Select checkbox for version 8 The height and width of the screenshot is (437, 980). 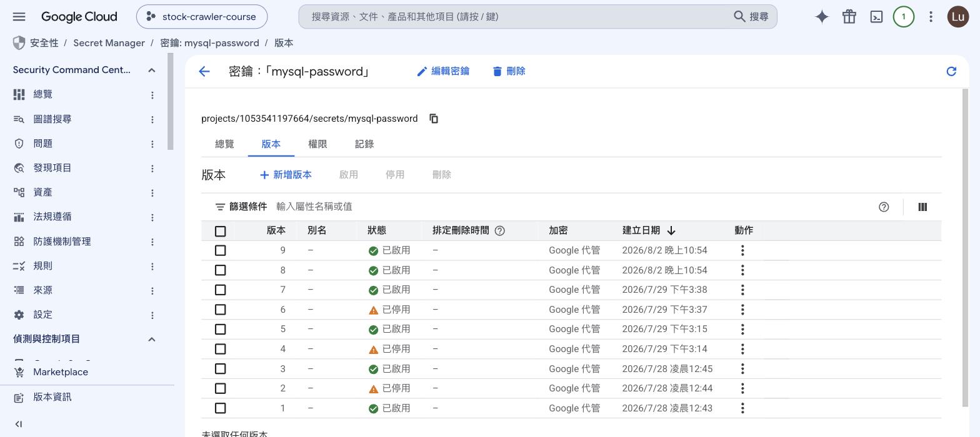pos(220,270)
